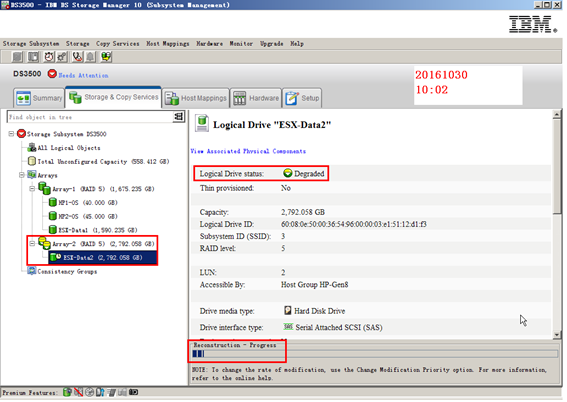Click the Degraded status icon
Viewport: 567px width, 402px height.
tap(287, 173)
